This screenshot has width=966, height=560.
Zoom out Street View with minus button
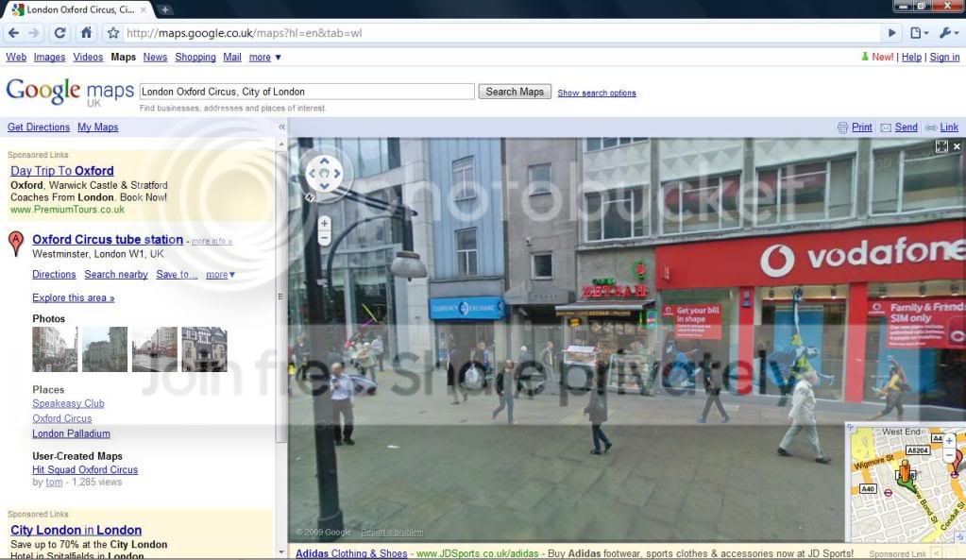coord(324,237)
